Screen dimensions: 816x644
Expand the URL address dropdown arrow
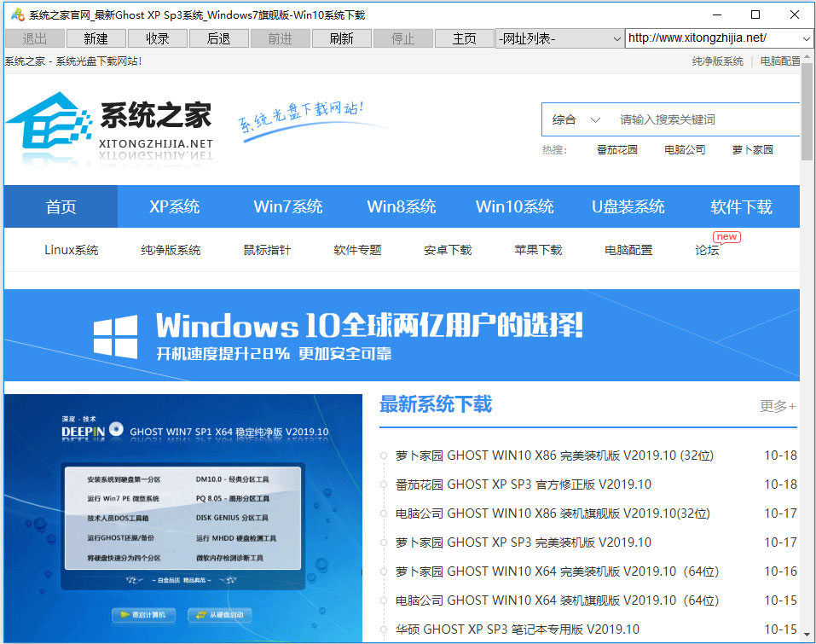tap(806, 38)
